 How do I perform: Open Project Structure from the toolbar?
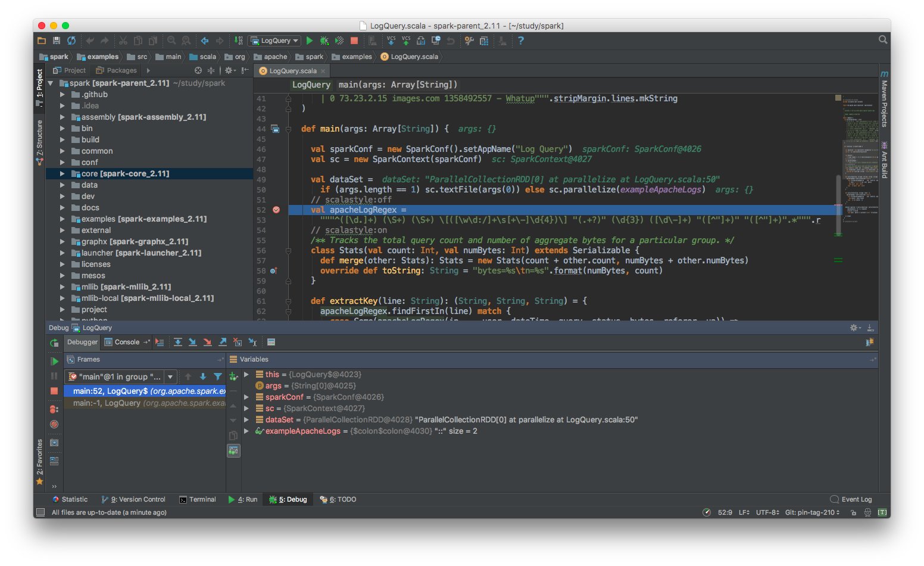click(x=484, y=41)
